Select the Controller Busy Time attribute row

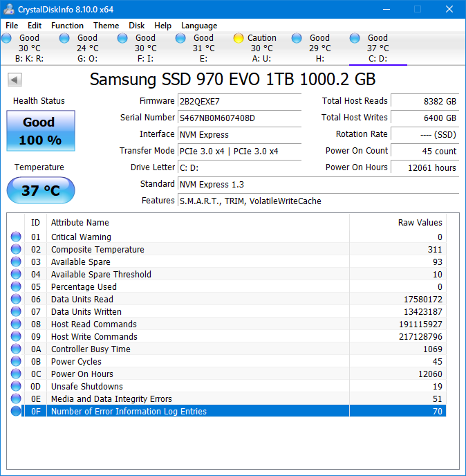(x=227, y=349)
